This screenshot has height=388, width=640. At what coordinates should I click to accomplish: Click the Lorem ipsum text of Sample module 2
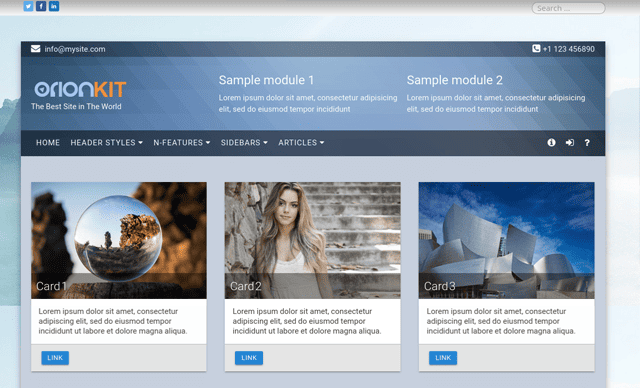496,103
